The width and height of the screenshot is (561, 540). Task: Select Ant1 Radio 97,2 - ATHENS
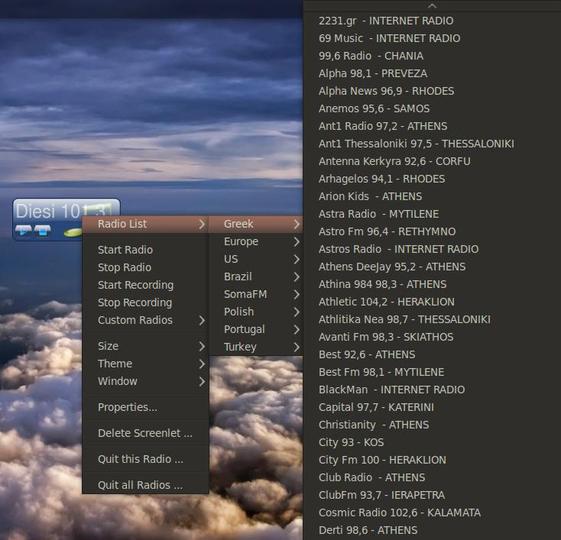432,126
